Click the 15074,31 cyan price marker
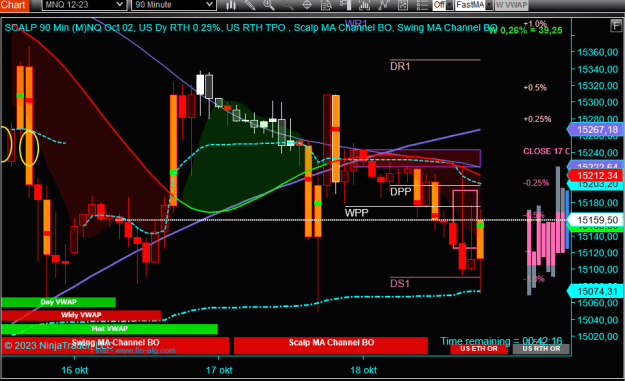 coord(595,291)
